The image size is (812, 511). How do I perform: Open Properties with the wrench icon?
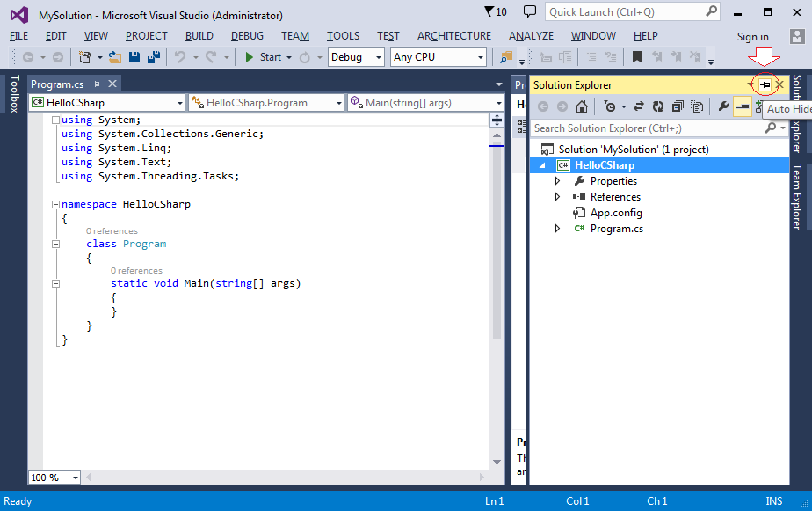pyautogui.click(x=723, y=106)
